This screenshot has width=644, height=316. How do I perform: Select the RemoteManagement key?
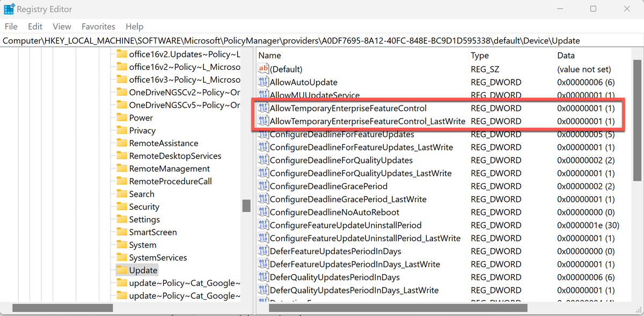[170, 169]
